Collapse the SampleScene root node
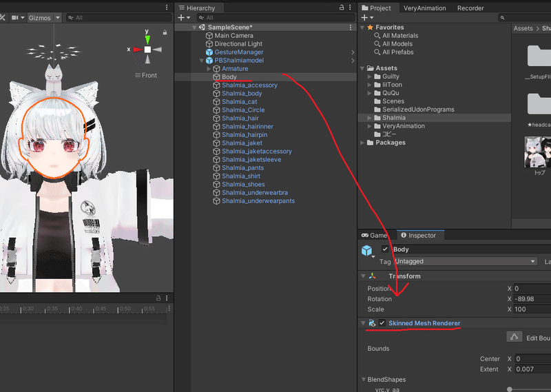The image size is (551, 392). [x=194, y=27]
